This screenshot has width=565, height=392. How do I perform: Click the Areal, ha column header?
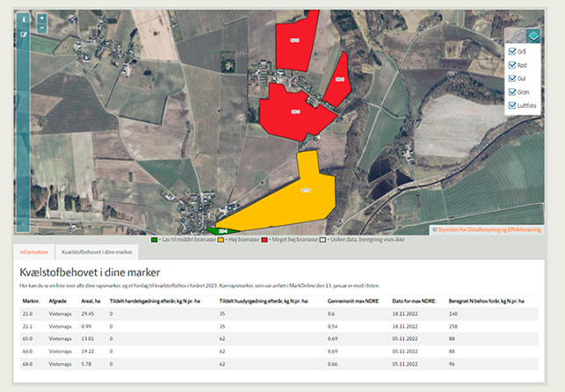pyautogui.click(x=91, y=301)
